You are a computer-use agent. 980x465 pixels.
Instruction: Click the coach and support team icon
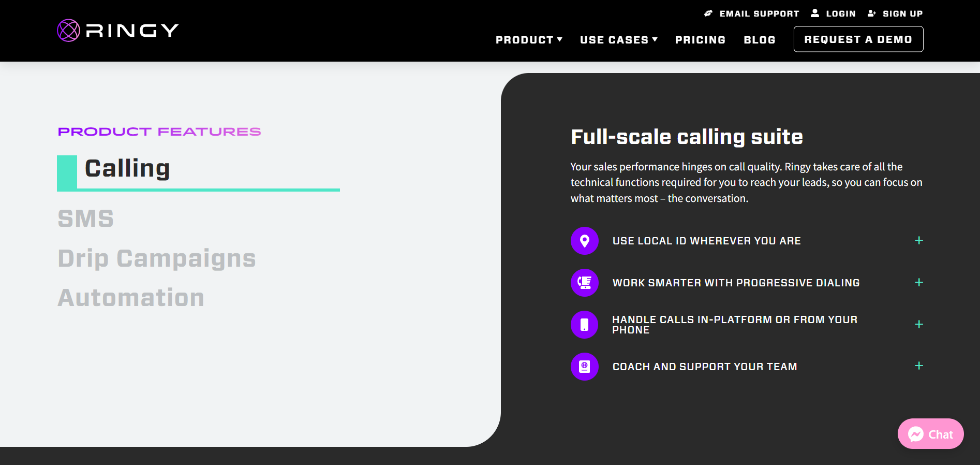tap(584, 367)
